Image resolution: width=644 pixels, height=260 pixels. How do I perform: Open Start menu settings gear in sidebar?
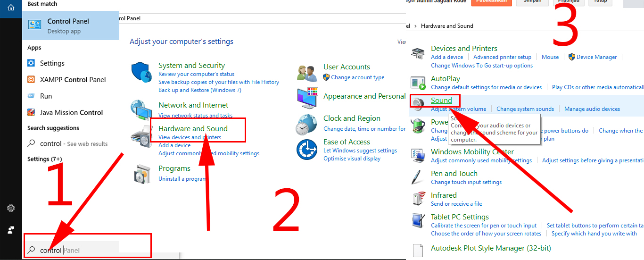point(11,208)
